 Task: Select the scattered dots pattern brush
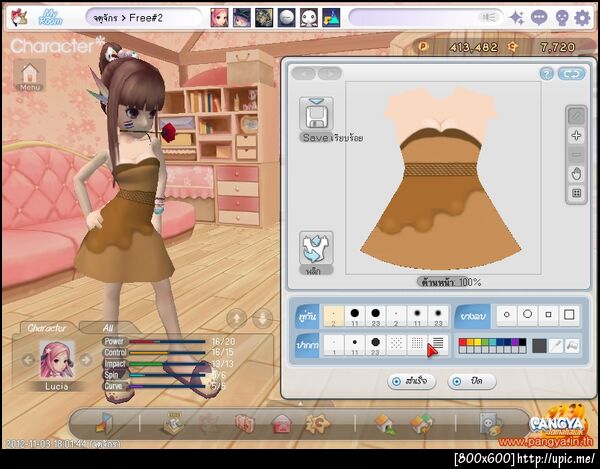click(x=396, y=345)
